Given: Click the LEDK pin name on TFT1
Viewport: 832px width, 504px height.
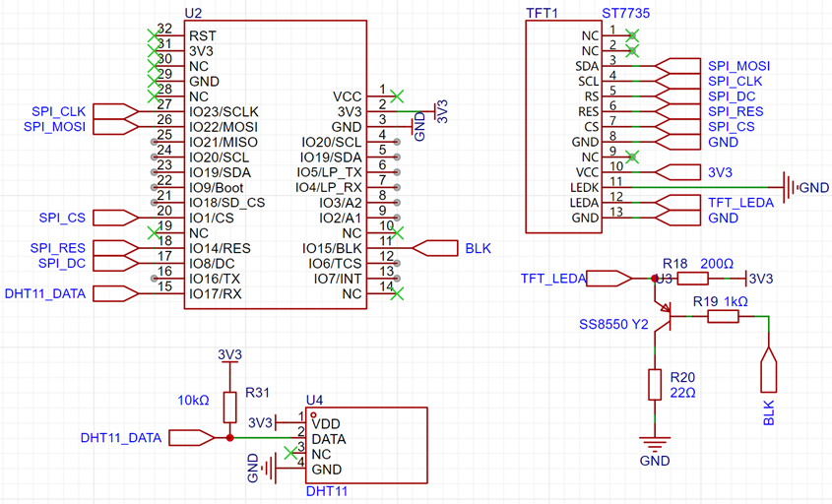Looking at the screenshot, I should tap(584, 188).
